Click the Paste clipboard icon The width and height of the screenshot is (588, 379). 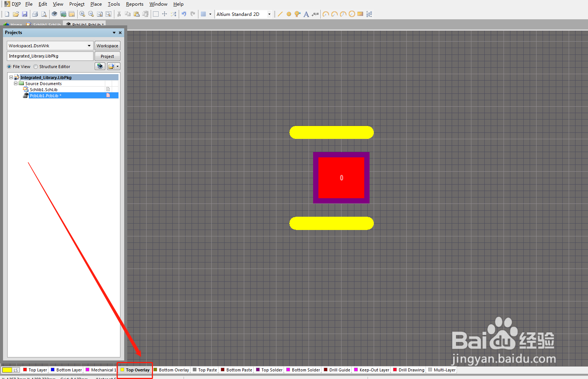(x=137, y=14)
